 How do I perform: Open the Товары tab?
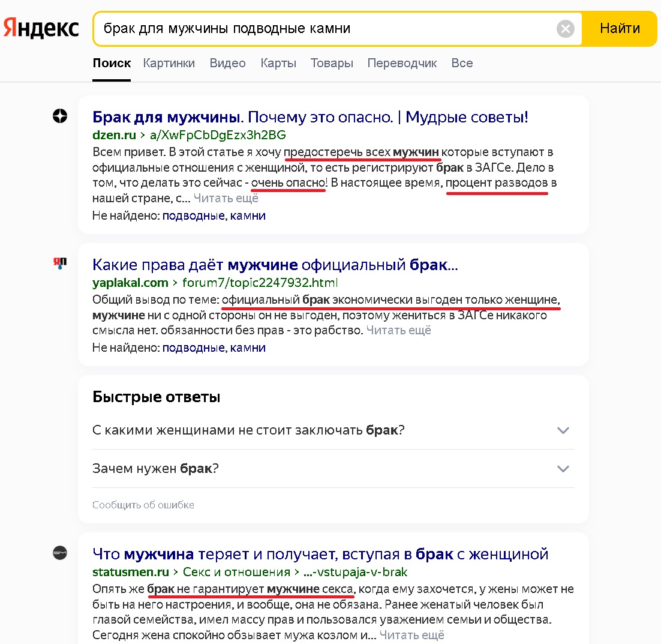click(x=332, y=63)
